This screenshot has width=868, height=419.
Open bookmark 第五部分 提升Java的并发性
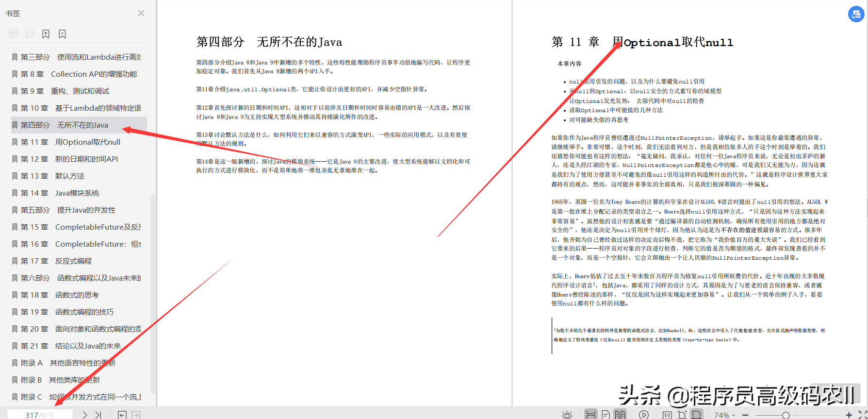click(x=79, y=210)
